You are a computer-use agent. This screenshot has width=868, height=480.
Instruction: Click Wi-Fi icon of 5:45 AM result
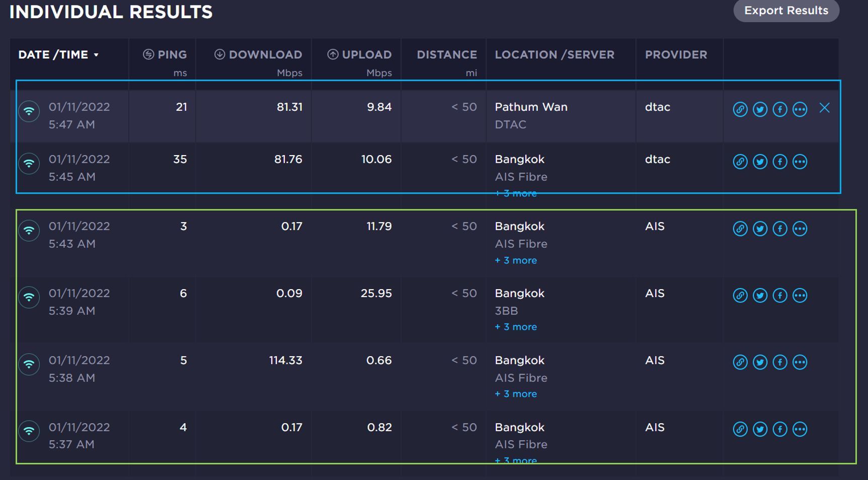pos(29,164)
